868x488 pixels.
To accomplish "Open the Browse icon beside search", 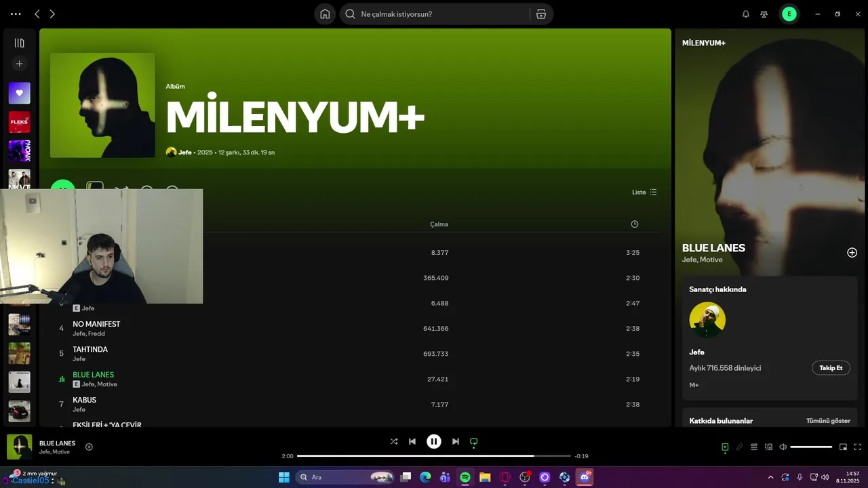I will point(540,14).
